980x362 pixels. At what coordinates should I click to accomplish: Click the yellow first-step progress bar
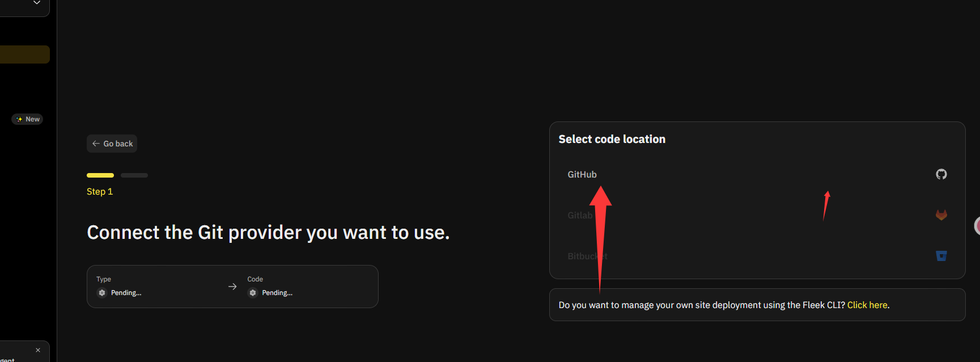pyautogui.click(x=100, y=175)
